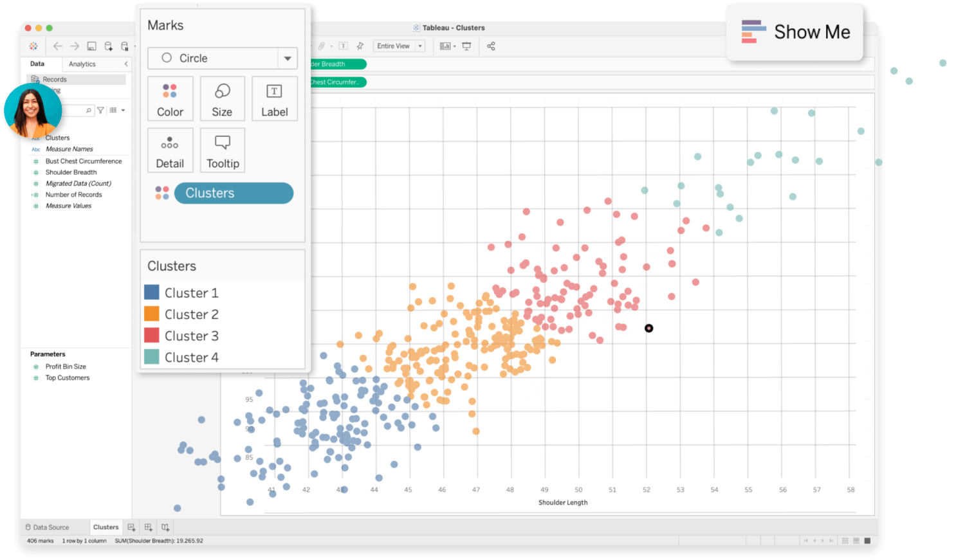965x560 pixels.
Task: Click the Top Customers parameter
Action: click(x=67, y=377)
